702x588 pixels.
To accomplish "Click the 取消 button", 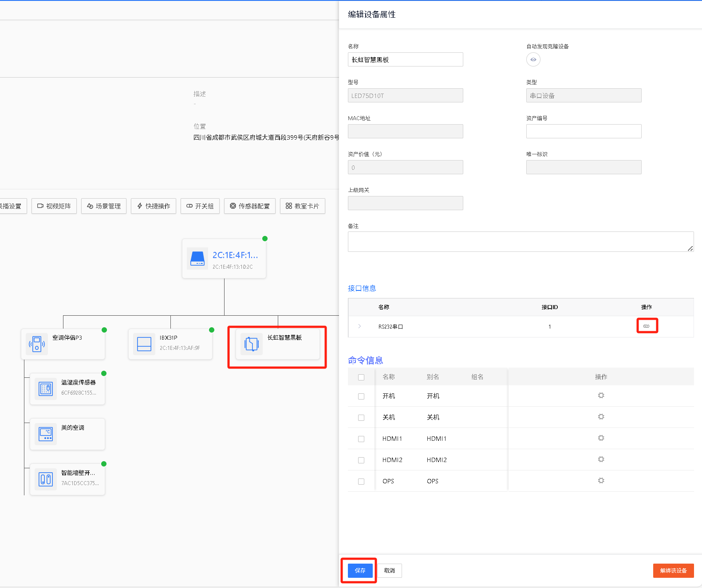I will [x=390, y=571].
